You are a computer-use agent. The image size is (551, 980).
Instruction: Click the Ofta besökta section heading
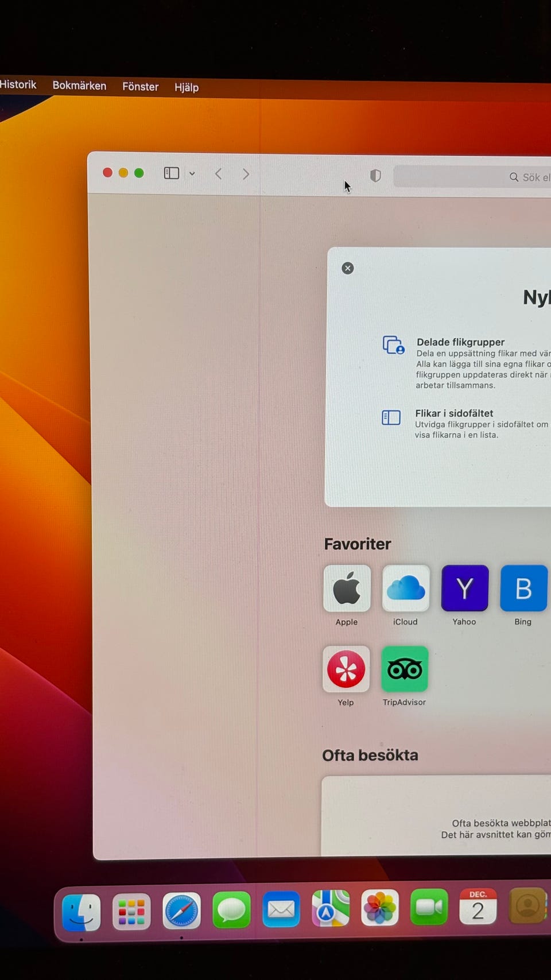[370, 756]
